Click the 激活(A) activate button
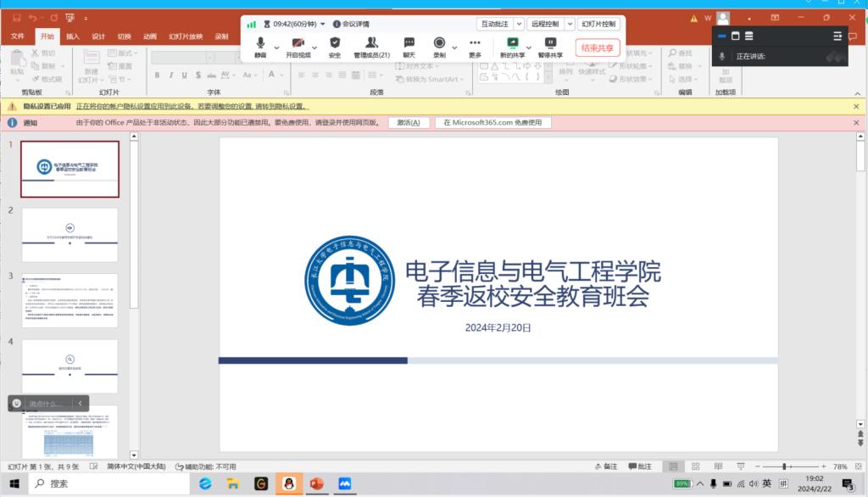 point(409,123)
